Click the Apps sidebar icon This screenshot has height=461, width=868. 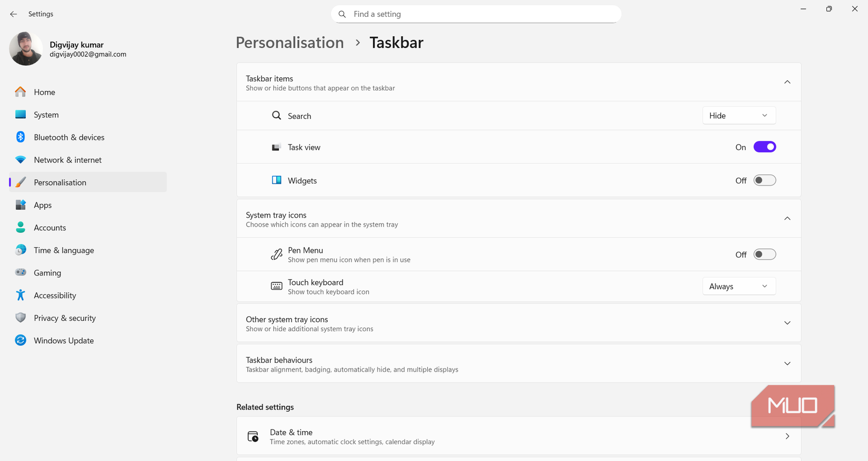coord(21,204)
